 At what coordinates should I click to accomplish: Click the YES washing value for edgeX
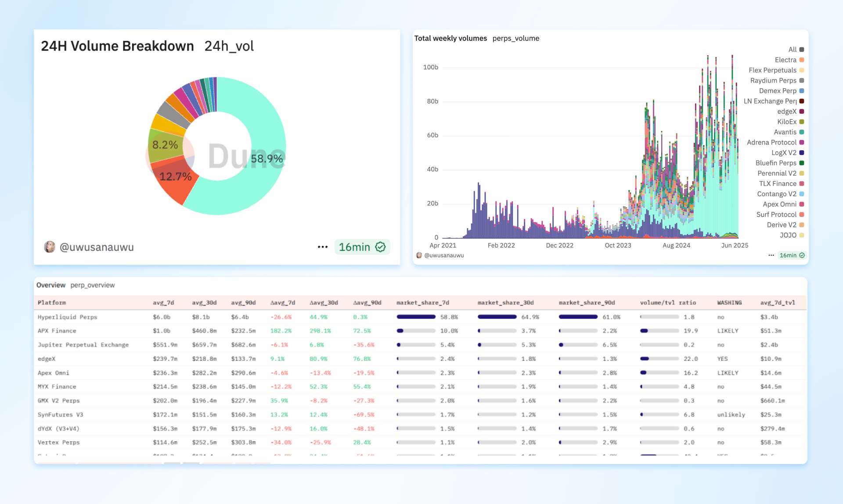tap(722, 359)
